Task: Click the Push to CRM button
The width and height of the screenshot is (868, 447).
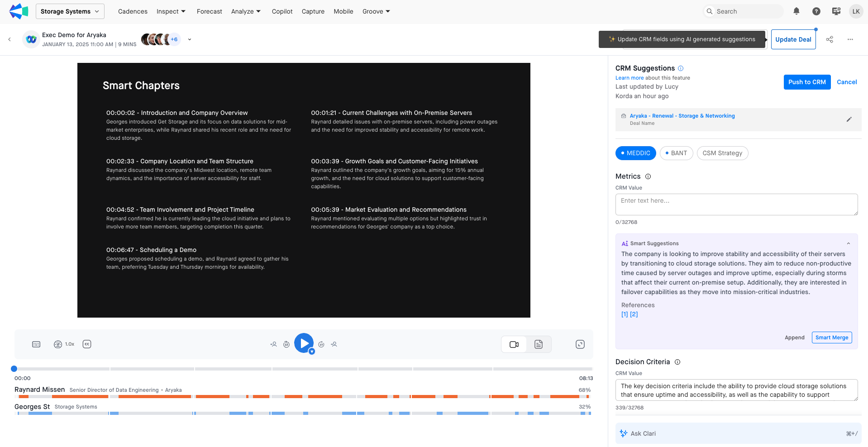Action: pyautogui.click(x=806, y=82)
